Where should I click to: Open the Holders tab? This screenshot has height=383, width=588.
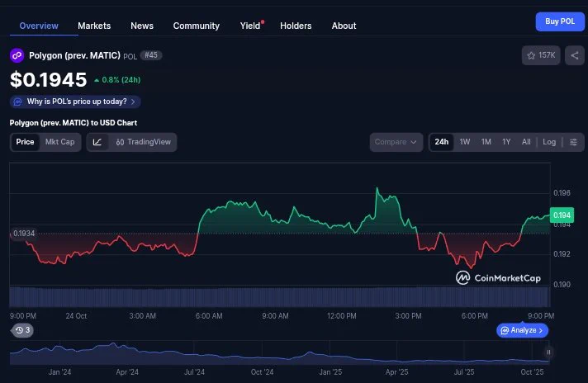pos(296,26)
